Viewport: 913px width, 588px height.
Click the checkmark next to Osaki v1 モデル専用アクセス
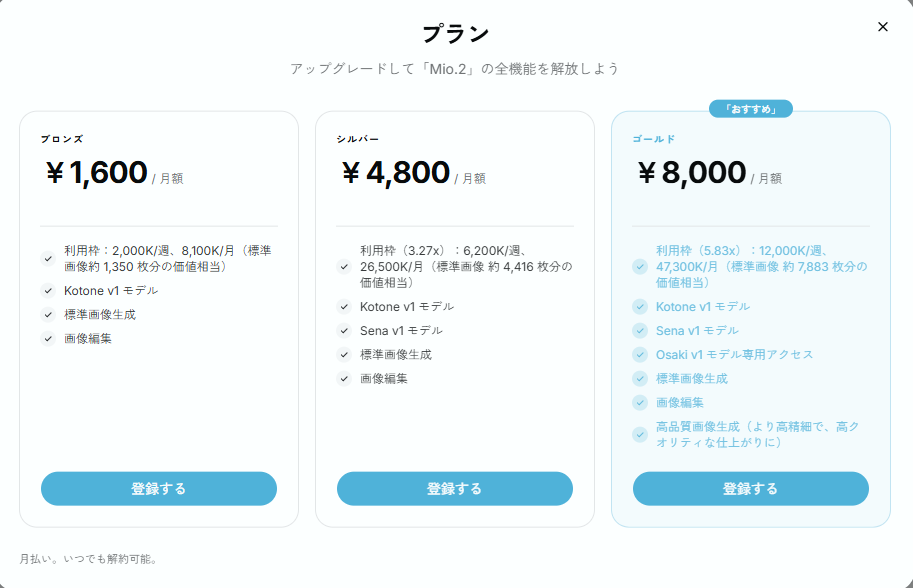[x=640, y=355]
